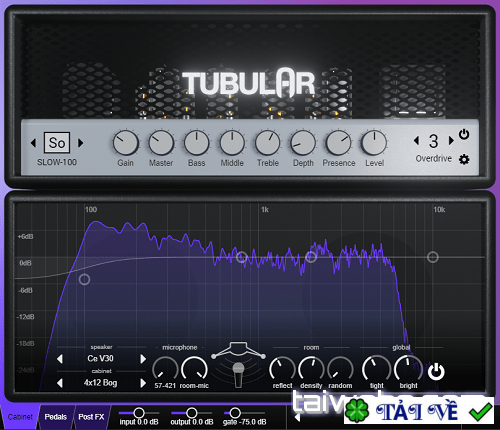Switch to next Overdrive channel
Screen dimensions: 500x430
point(451,140)
